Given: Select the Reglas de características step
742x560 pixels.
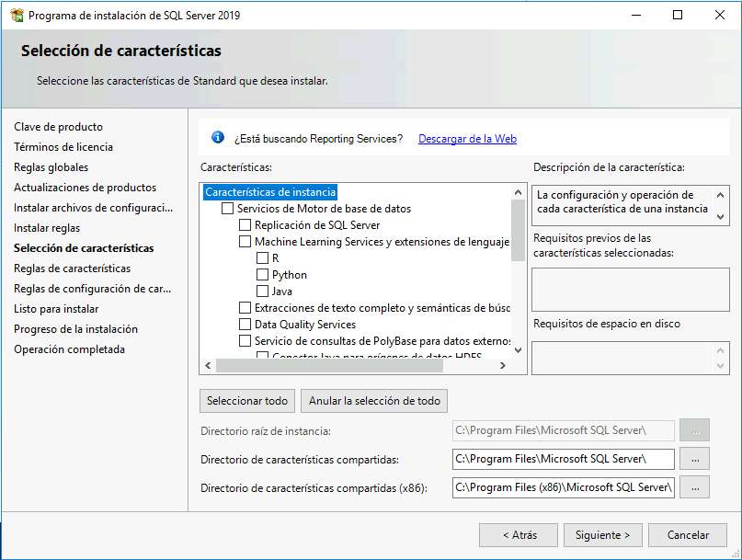Looking at the screenshot, I should [73, 269].
